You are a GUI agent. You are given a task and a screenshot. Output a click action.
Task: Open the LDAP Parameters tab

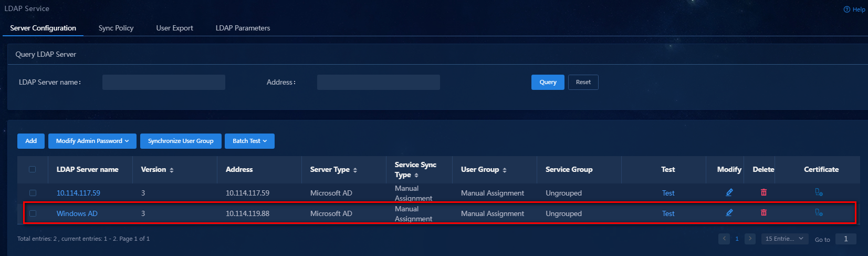tap(243, 28)
